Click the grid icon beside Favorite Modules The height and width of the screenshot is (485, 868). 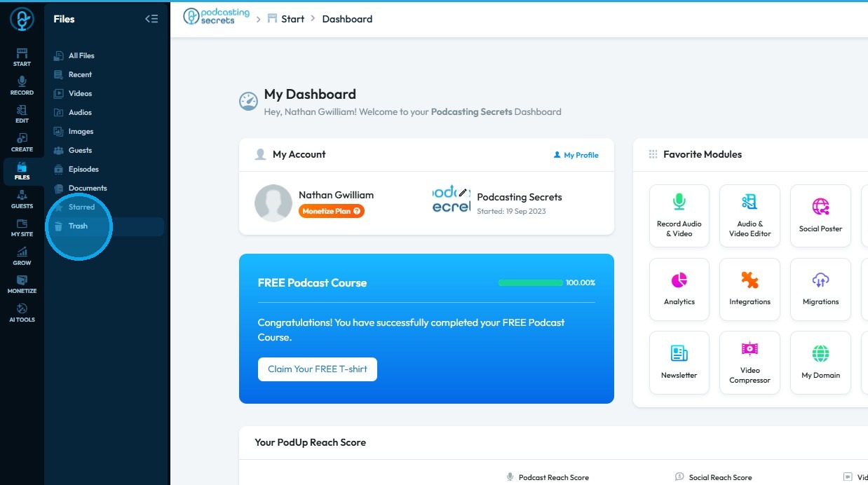653,154
